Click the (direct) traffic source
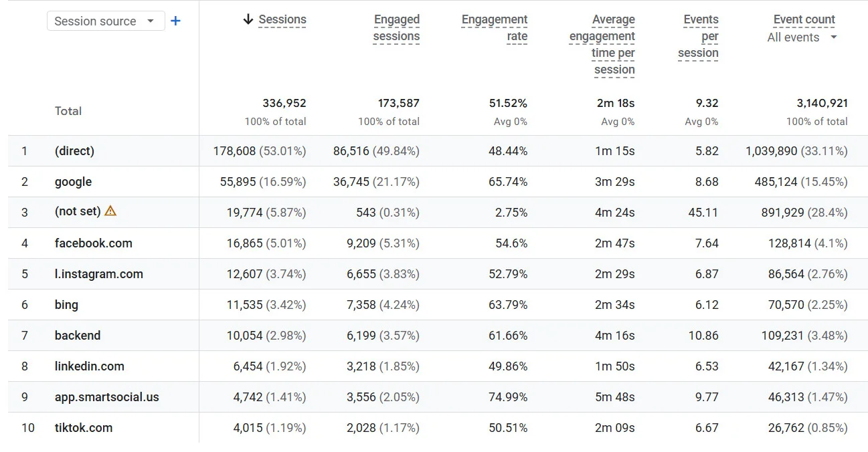The width and height of the screenshot is (868, 452). click(74, 151)
